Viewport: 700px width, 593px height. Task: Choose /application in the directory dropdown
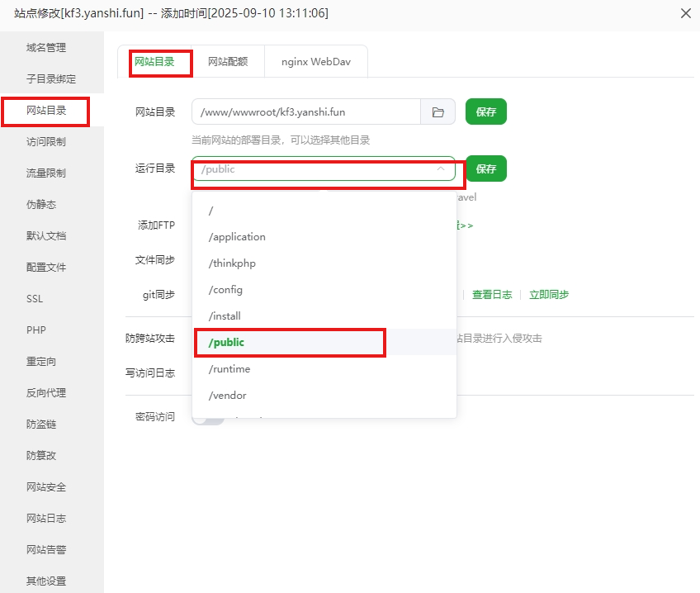coord(237,236)
